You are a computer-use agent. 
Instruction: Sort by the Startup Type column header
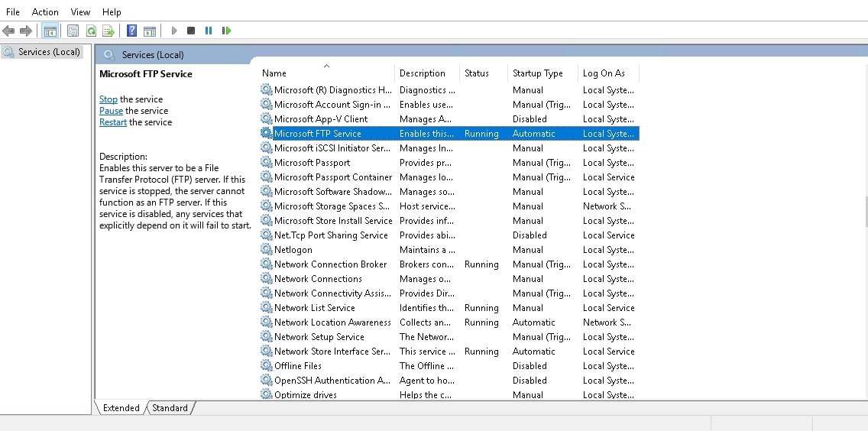542,73
